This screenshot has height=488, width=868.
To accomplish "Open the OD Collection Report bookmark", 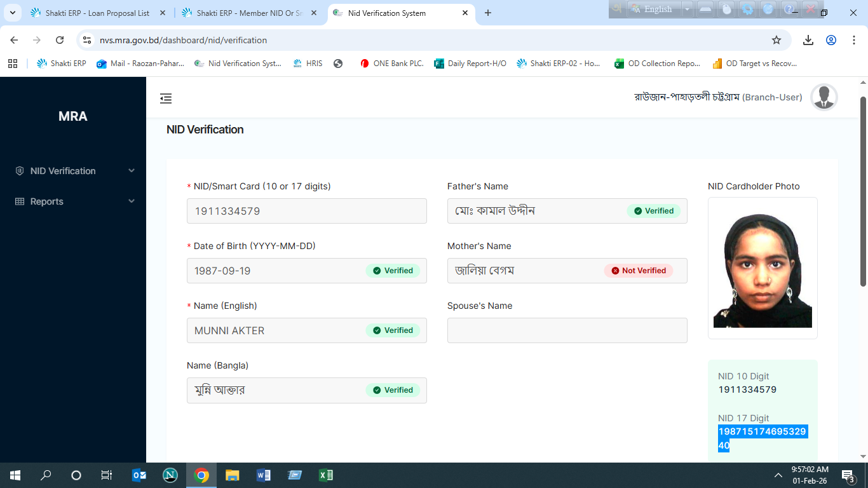I will pyautogui.click(x=657, y=64).
